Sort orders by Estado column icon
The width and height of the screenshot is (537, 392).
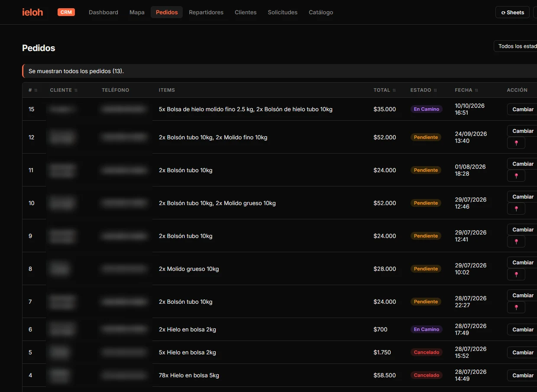click(435, 90)
